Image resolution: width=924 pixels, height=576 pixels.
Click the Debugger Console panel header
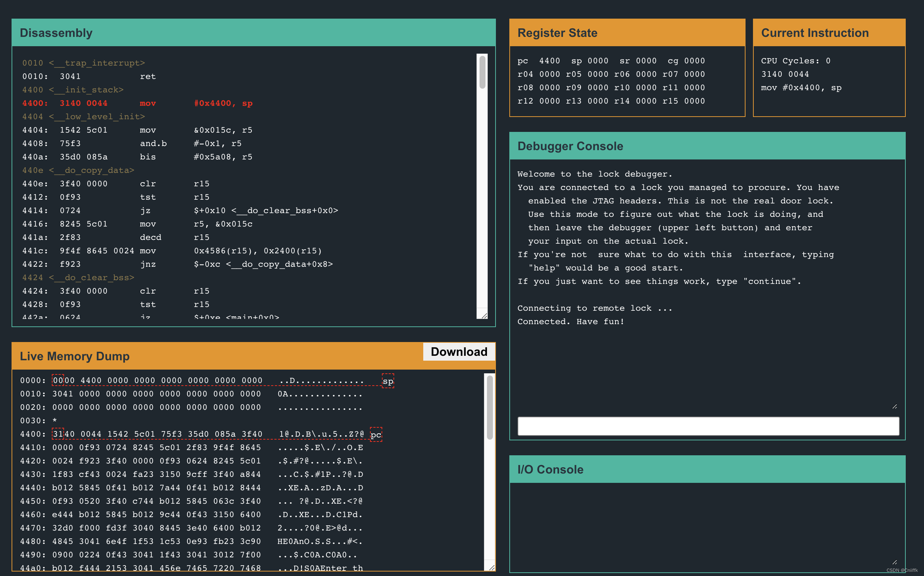(x=707, y=146)
